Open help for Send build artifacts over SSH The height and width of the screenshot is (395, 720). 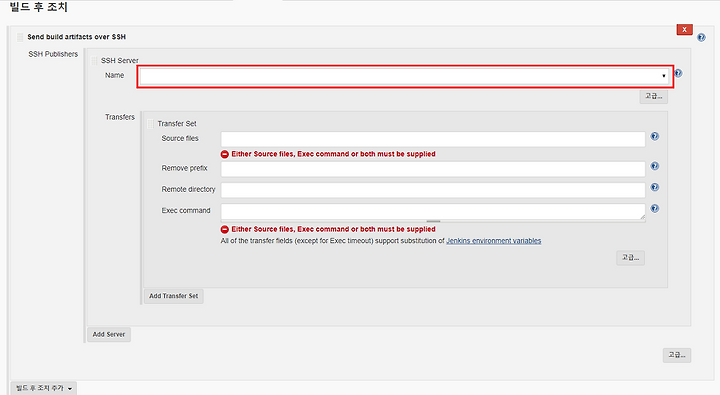click(701, 38)
